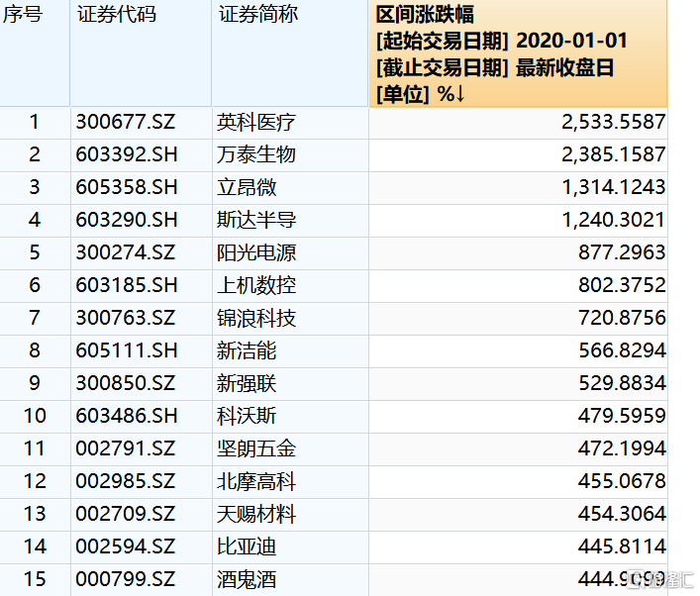700x596 pixels.
Task: Select stock name 阳光电源
Action: [x=256, y=252]
